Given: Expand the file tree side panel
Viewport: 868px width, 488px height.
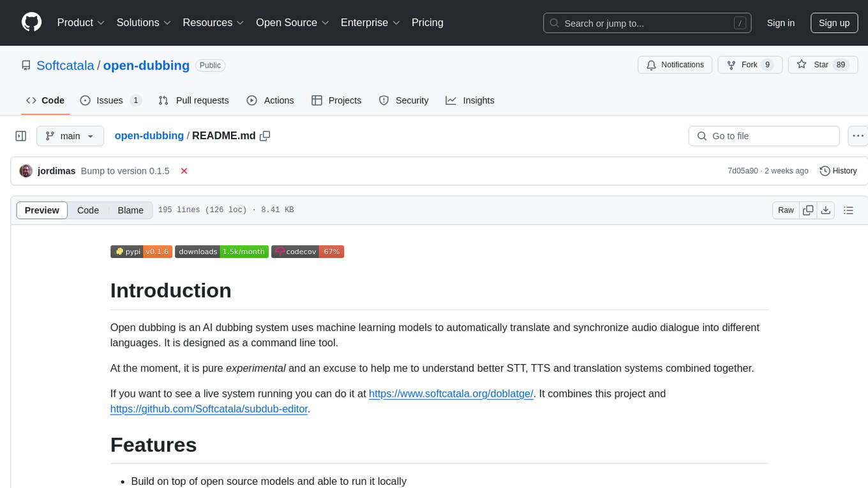Looking at the screenshot, I should [x=21, y=136].
